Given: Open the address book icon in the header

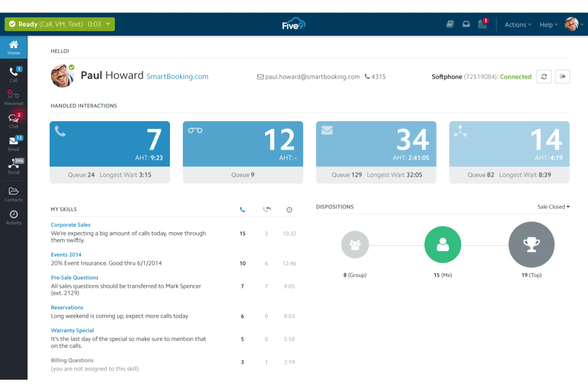Looking at the screenshot, I should [450, 24].
